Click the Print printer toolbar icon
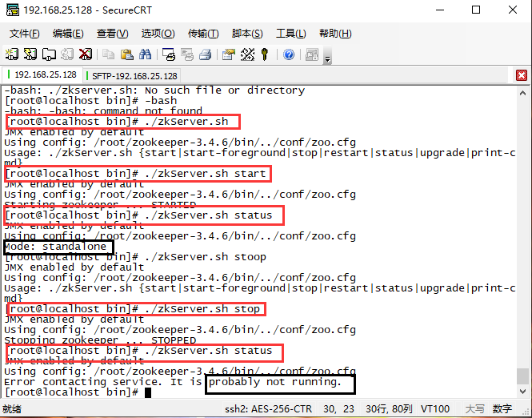The width and height of the screenshot is (532, 418). [206, 54]
